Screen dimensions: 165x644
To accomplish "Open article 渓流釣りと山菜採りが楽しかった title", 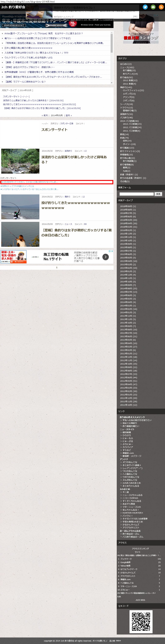I will point(74,160).
